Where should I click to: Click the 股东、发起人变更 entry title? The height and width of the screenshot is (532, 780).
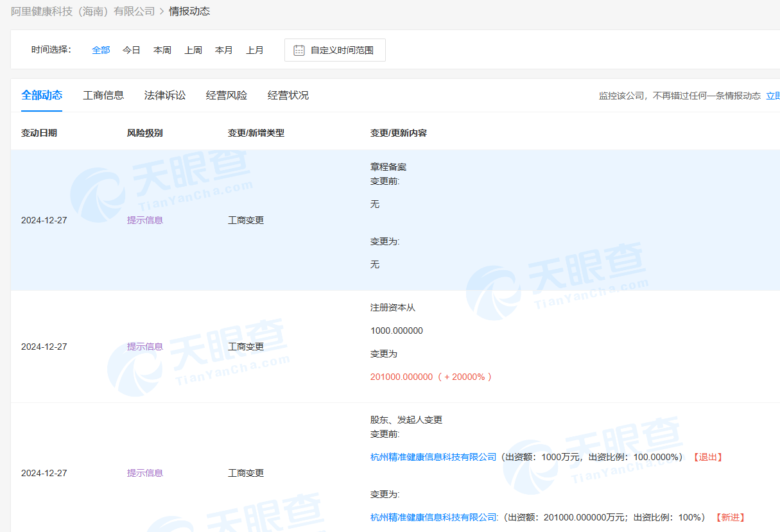coord(406,420)
